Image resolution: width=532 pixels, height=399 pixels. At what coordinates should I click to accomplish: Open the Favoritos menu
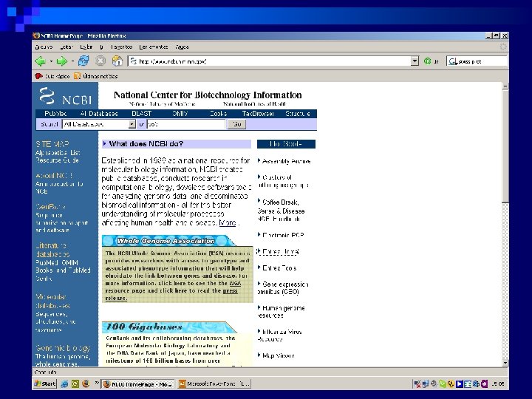[x=121, y=47]
